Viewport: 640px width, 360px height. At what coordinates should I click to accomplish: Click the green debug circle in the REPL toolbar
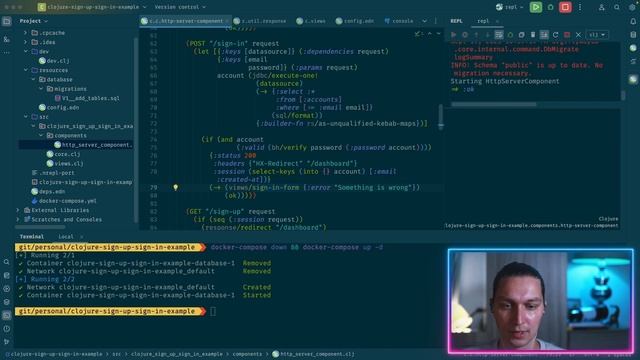coord(510,35)
